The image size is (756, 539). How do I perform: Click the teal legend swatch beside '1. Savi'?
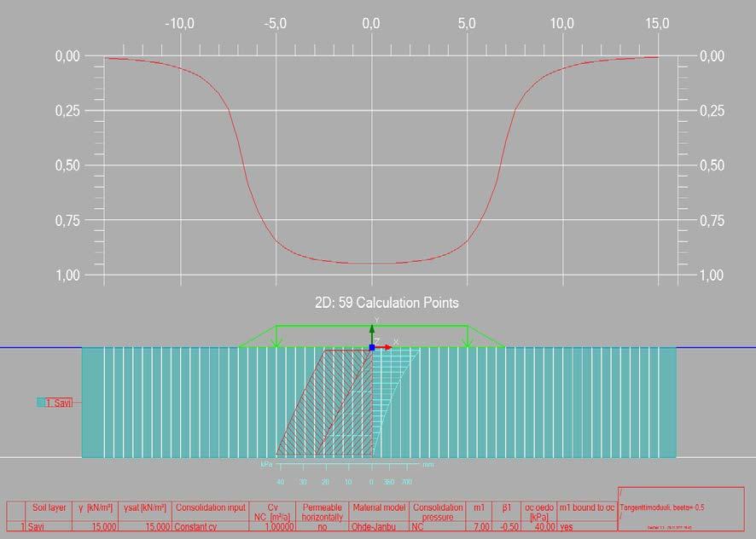click(x=41, y=403)
